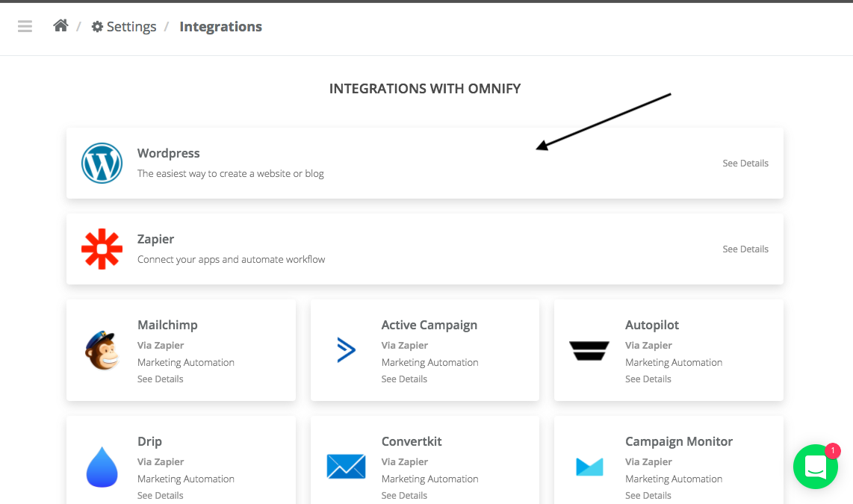This screenshot has width=853, height=504.
Task: See Details for Wordpress
Action: coord(745,163)
